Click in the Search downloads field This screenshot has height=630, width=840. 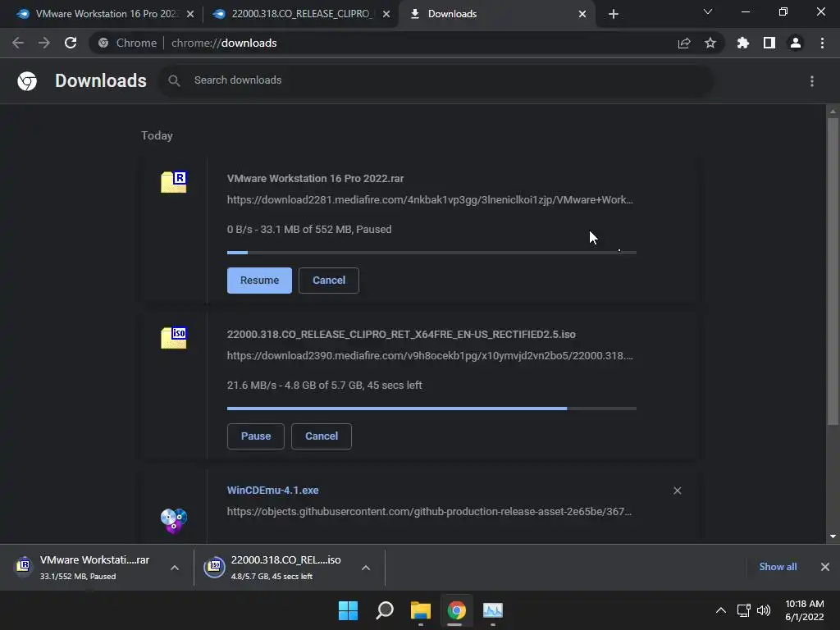click(436, 80)
